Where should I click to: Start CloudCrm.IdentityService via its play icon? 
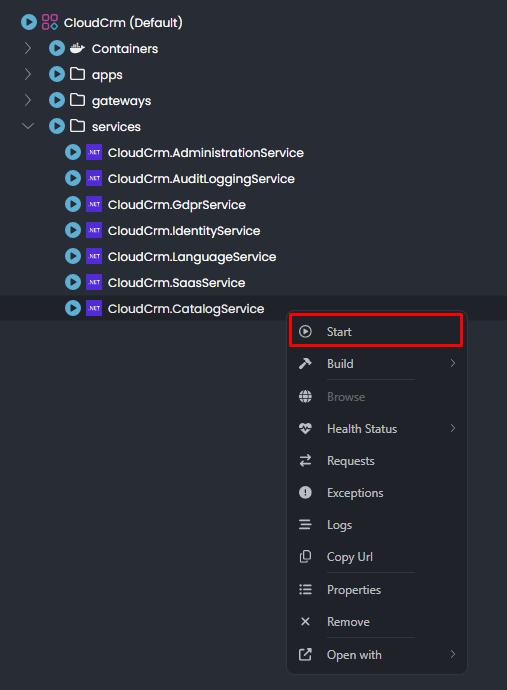[73, 230]
